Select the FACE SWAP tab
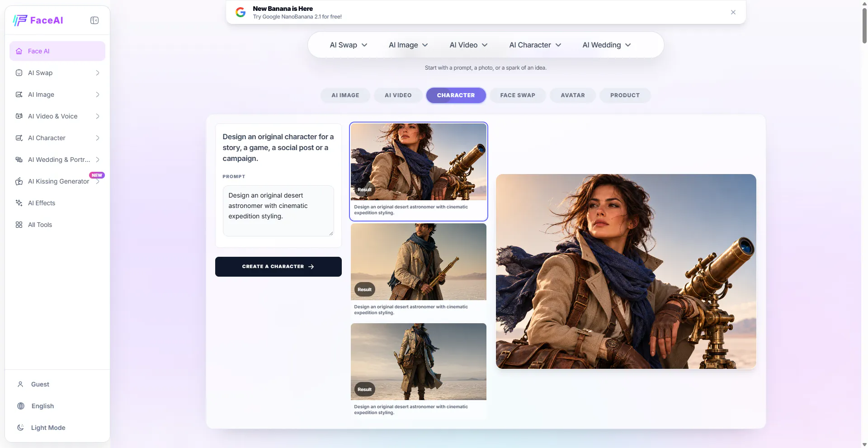The width and height of the screenshot is (868, 448). 518,95
